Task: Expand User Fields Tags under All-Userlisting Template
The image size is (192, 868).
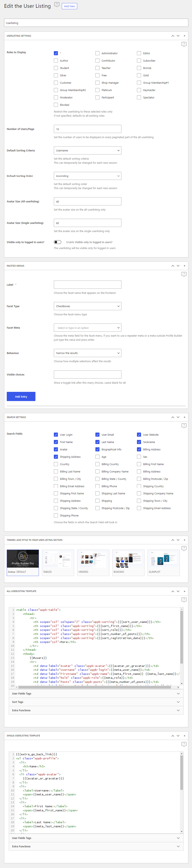Action: [x=96, y=693]
